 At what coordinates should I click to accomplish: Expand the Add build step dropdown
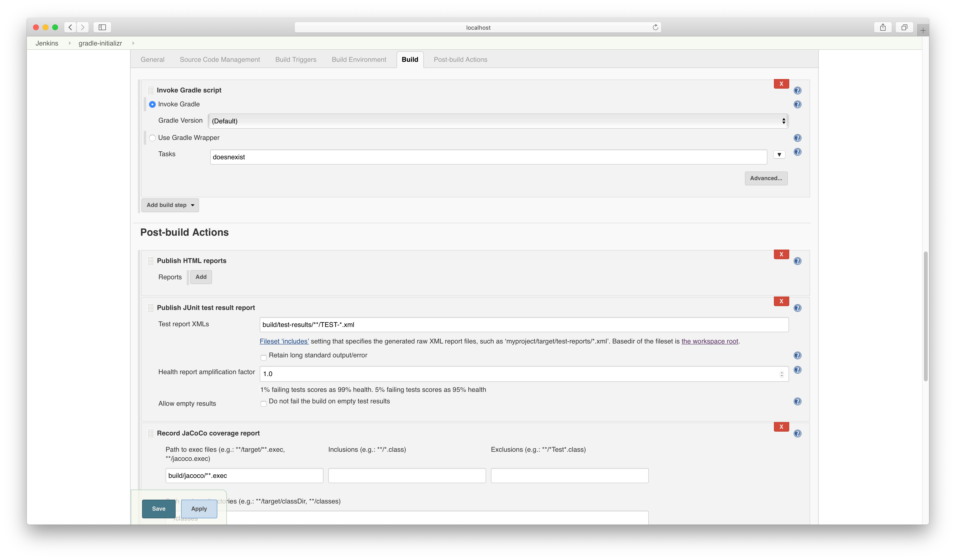(x=170, y=205)
